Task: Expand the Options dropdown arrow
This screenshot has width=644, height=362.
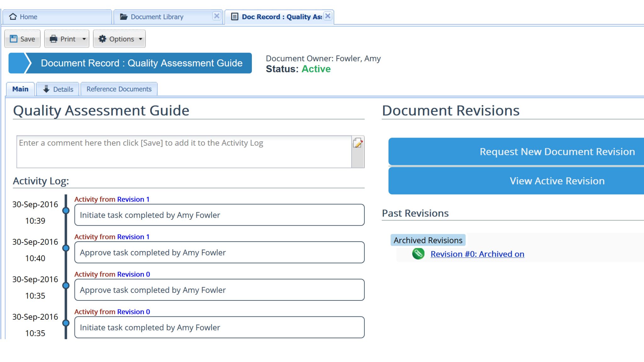Action: point(141,39)
